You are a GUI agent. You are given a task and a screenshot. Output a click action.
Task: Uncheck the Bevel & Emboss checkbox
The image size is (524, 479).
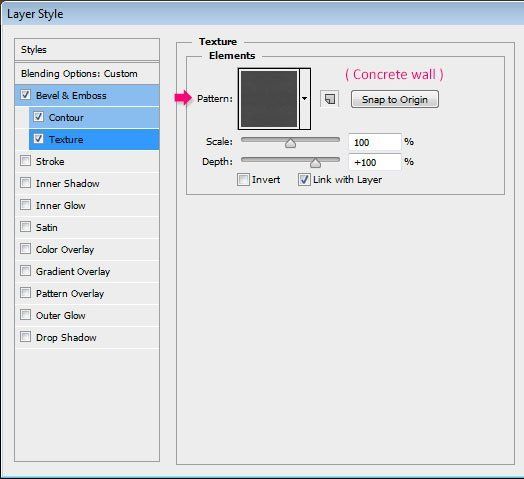26,95
